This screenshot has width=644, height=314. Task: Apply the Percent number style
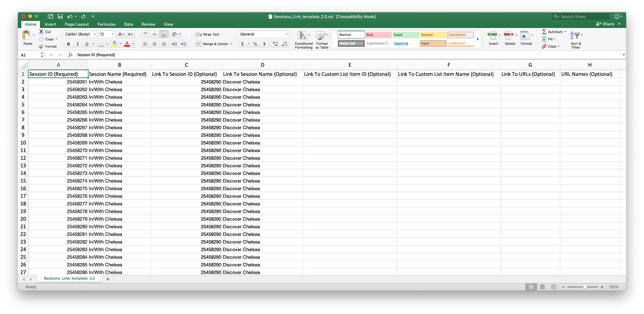pyautogui.click(x=255, y=44)
